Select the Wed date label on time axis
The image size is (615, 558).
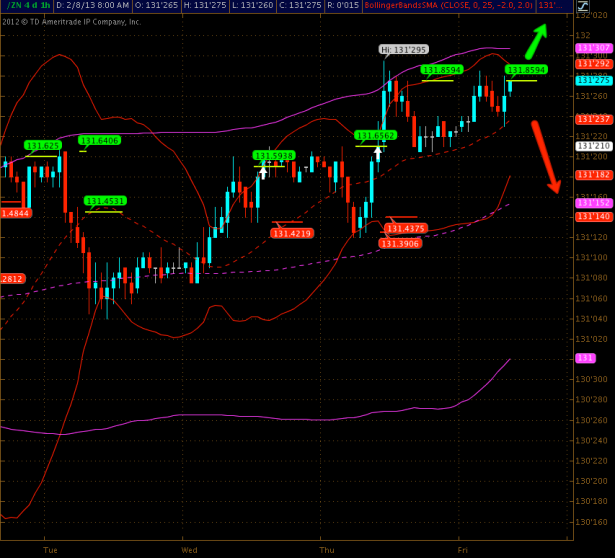[190, 550]
